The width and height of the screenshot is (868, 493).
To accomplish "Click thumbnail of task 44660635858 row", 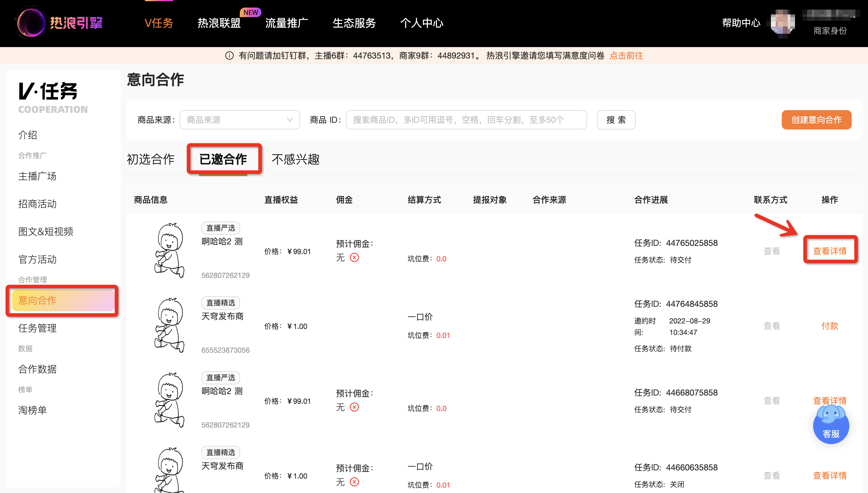I will [x=169, y=471].
